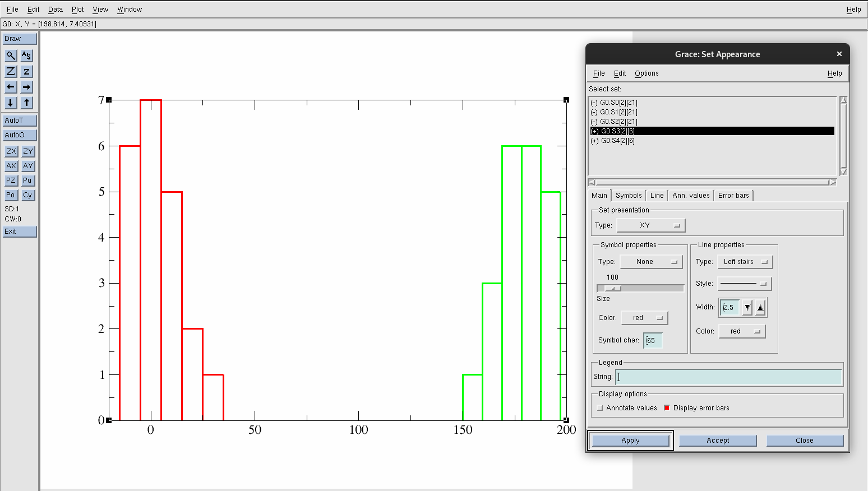
Task: Open the symbol Type dropdown showing None
Action: [650, 262]
